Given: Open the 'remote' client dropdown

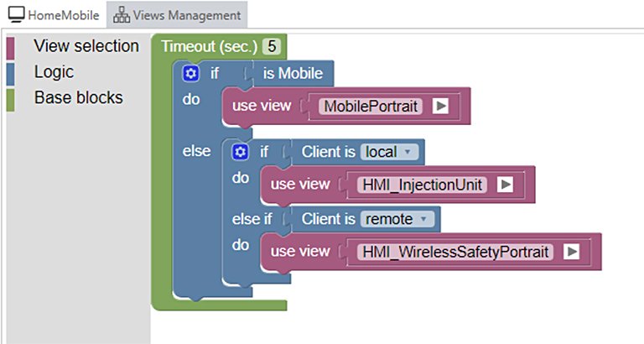Looking at the screenshot, I should tap(397, 219).
